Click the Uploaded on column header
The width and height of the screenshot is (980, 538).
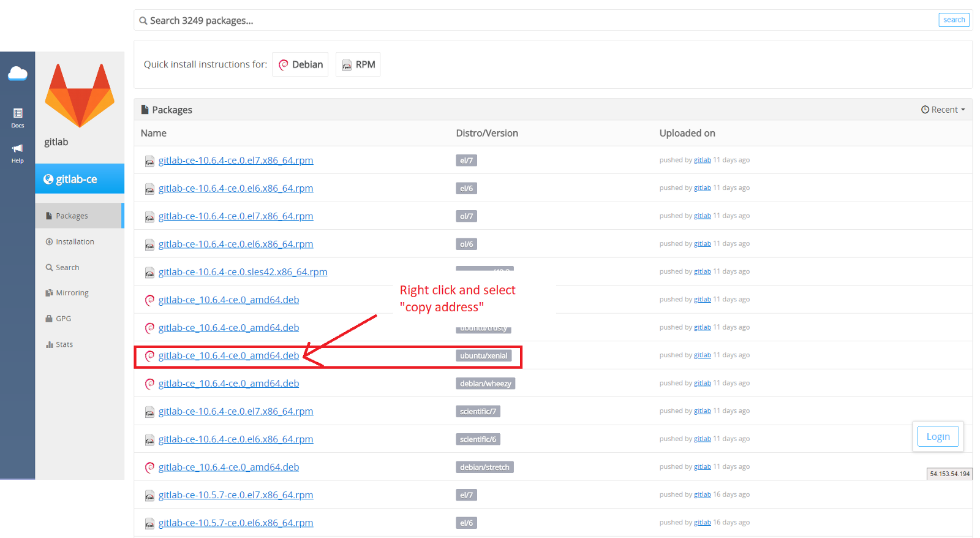[x=687, y=133]
